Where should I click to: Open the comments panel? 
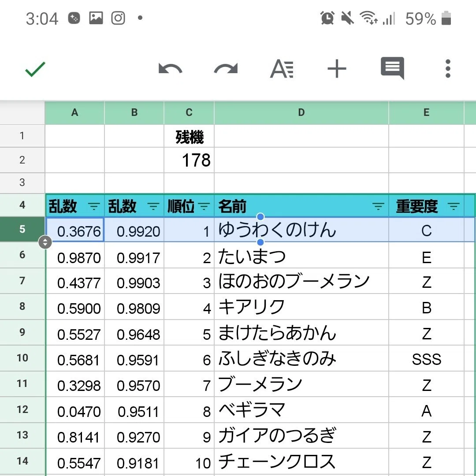click(393, 68)
